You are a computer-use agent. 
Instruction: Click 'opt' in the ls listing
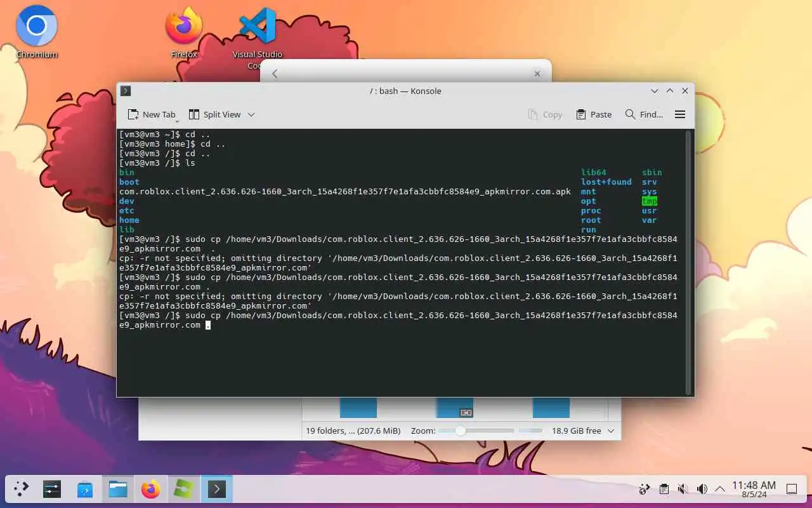[x=588, y=201]
